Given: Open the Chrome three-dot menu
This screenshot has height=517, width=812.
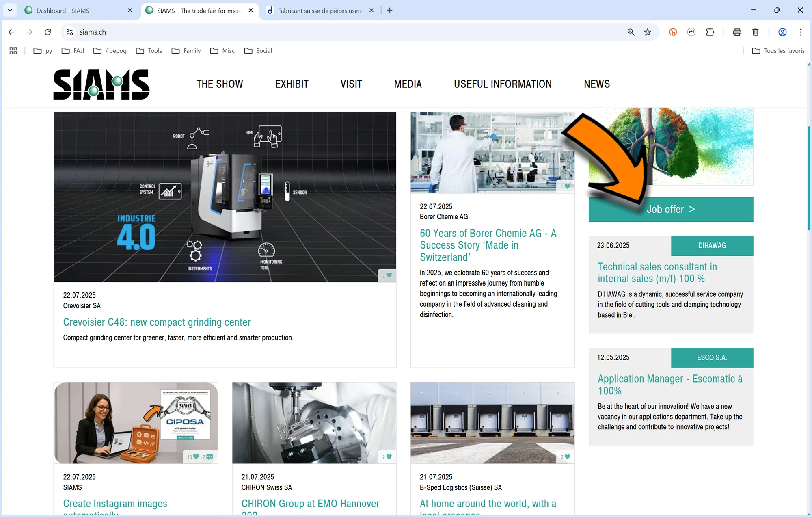Looking at the screenshot, I should pos(801,32).
